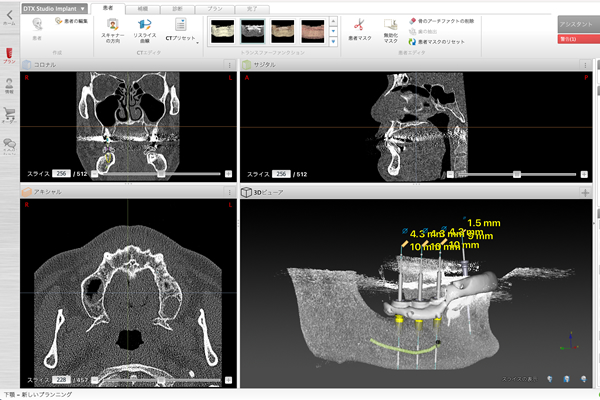Switch to the Patient tab

107,7
